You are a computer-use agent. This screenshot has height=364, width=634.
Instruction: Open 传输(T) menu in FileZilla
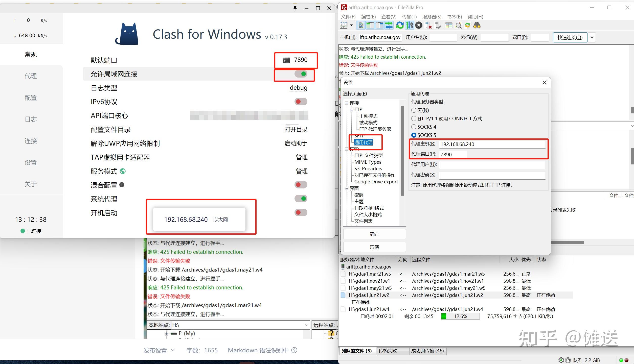click(409, 17)
